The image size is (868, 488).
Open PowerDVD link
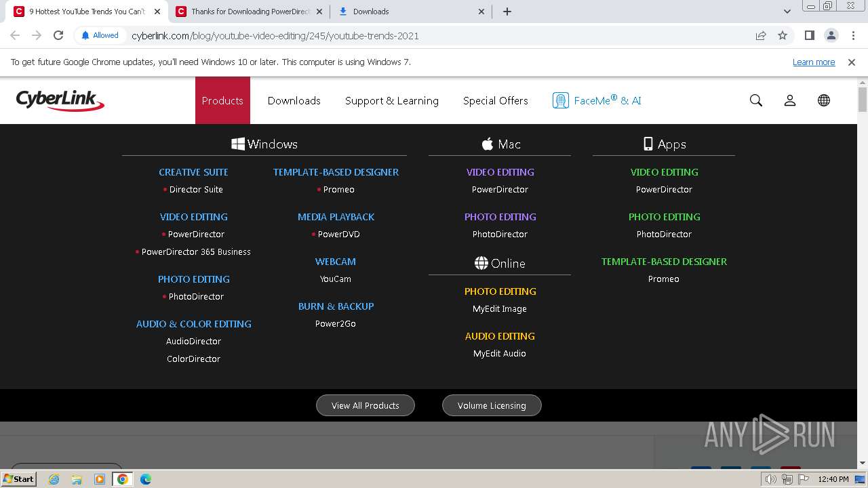point(339,234)
